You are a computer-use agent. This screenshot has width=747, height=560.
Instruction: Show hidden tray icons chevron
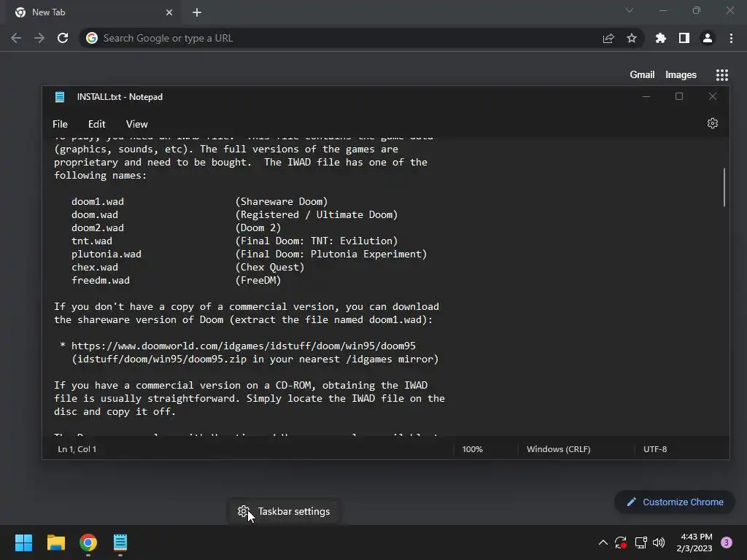tap(603, 542)
